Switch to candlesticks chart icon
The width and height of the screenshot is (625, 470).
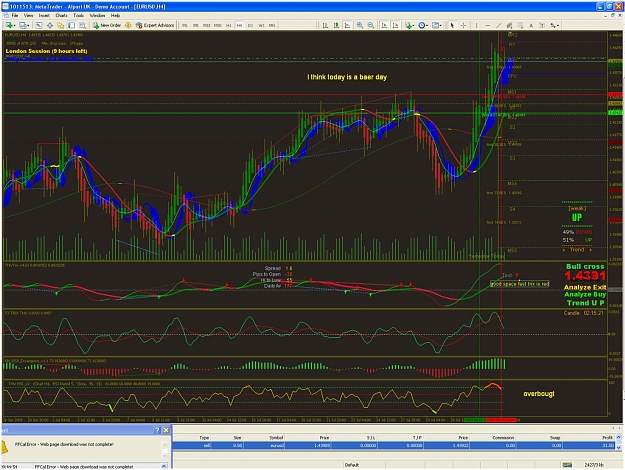[x=336, y=25]
